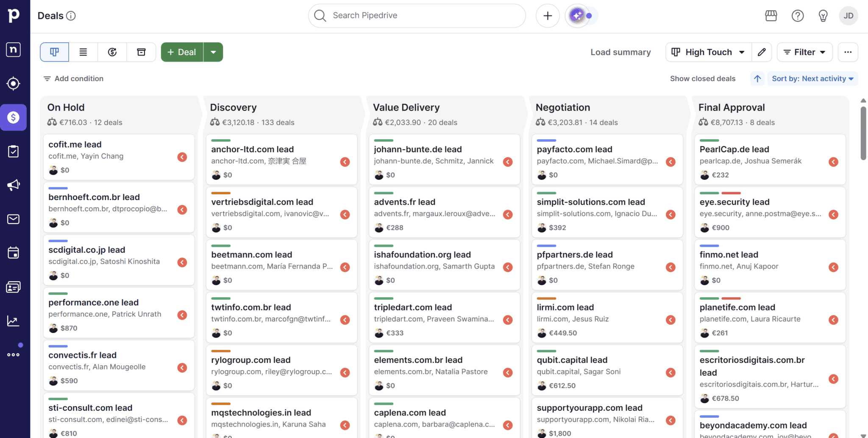Image resolution: width=868 pixels, height=438 pixels.
Task: Open the performance.one lead deal
Action: coord(119,313)
